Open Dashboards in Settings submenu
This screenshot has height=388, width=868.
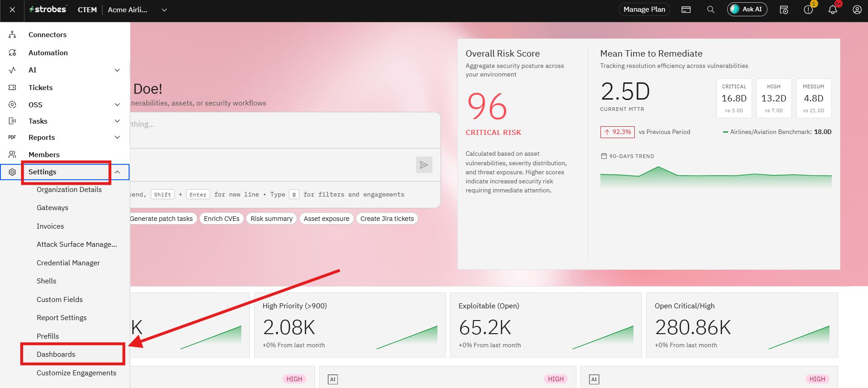[x=56, y=354]
